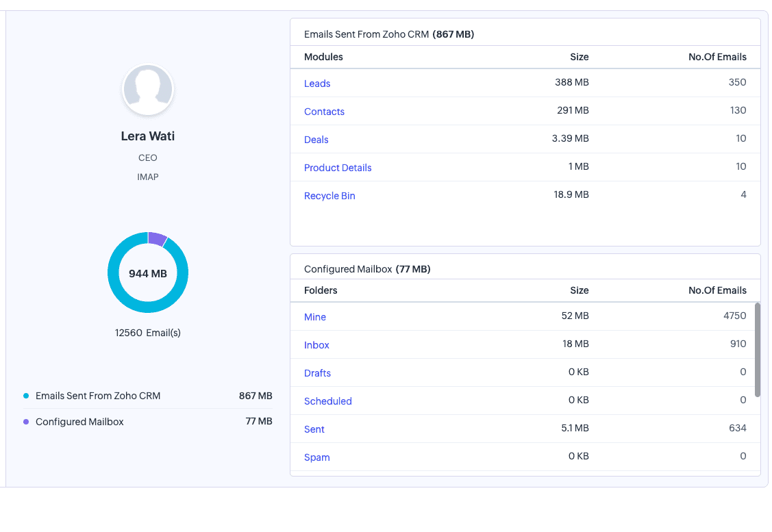Open the Mine folder link
This screenshot has height=532, width=772.
(315, 317)
